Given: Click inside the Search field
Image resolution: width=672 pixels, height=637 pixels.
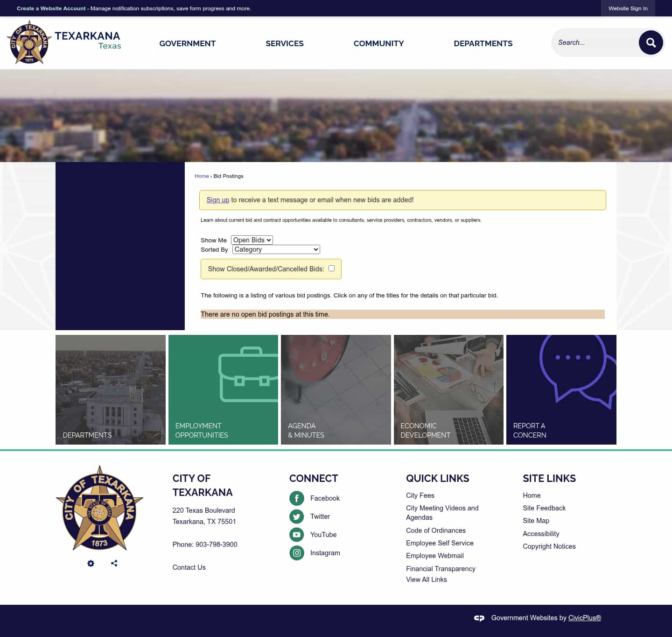Looking at the screenshot, I should click(x=595, y=42).
